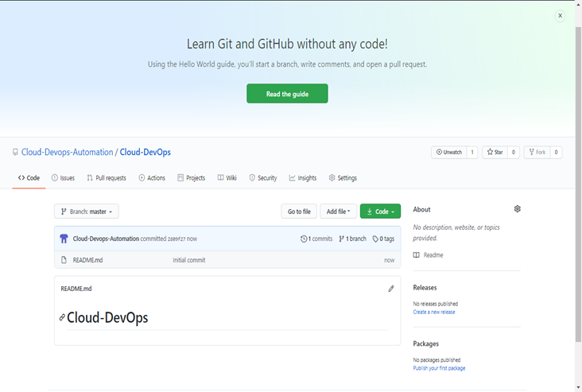Open the Cloud-Devops-Automation owner link
This screenshot has height=392, width=582.
click(67, 152)
